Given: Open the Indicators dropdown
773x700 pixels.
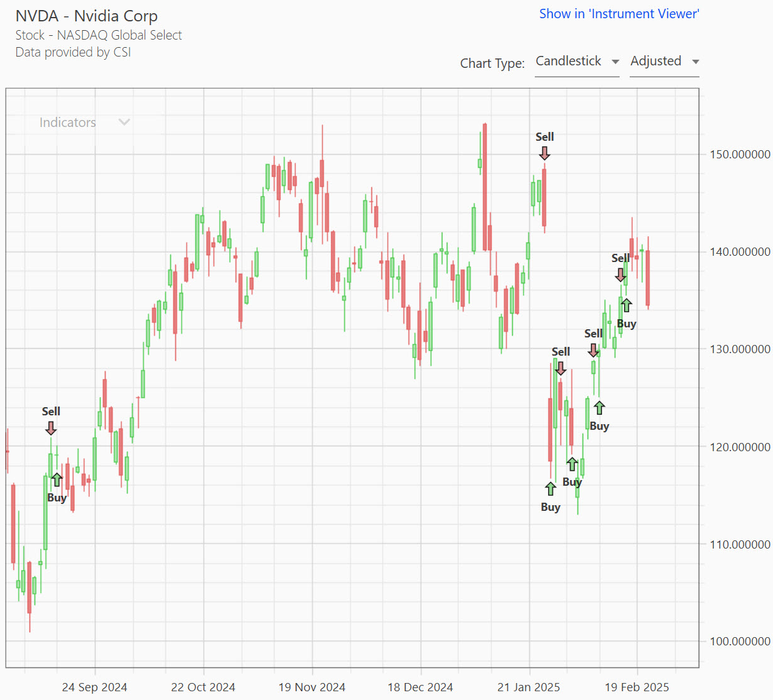Looking at the screenshot, I should [68, 123].
